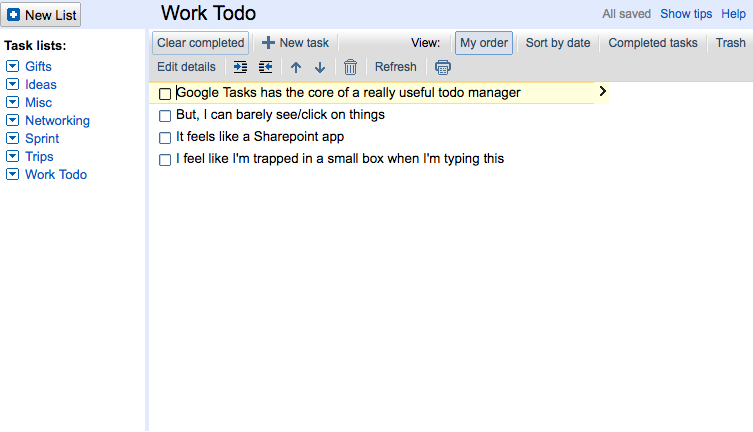Open the Show tips link
753x432 pixels.
coord(686,14)
